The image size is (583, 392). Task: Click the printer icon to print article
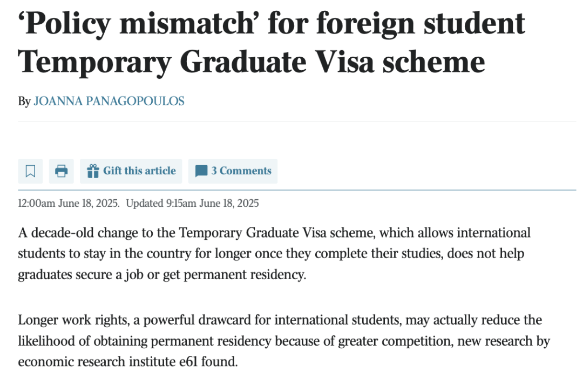tap(62, 171)
